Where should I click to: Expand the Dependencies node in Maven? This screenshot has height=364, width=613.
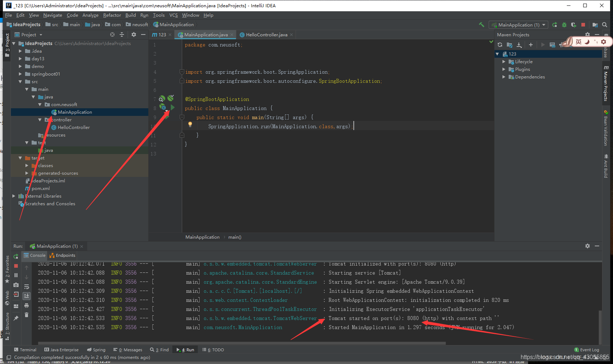pos(504,77)
